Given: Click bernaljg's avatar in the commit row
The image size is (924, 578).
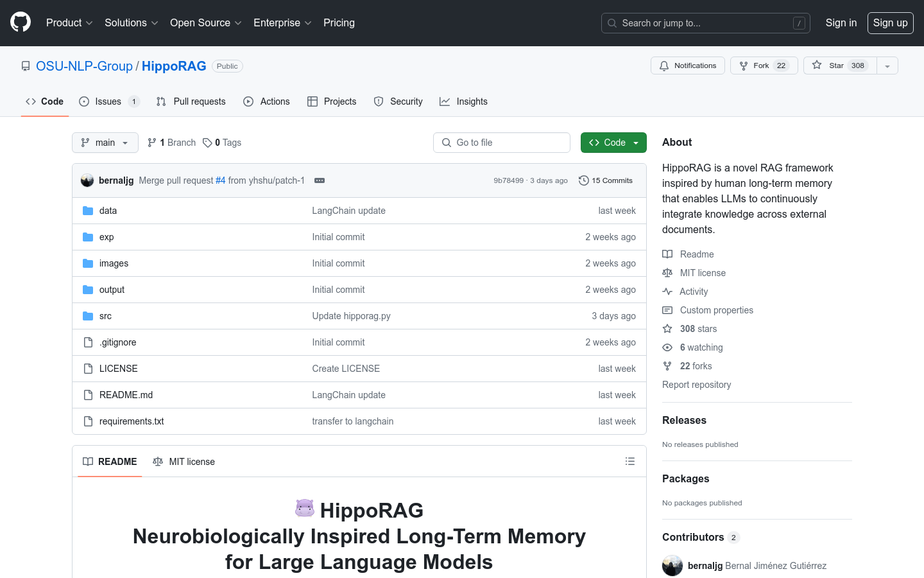Looking at the screenshot, I should 87,180.
